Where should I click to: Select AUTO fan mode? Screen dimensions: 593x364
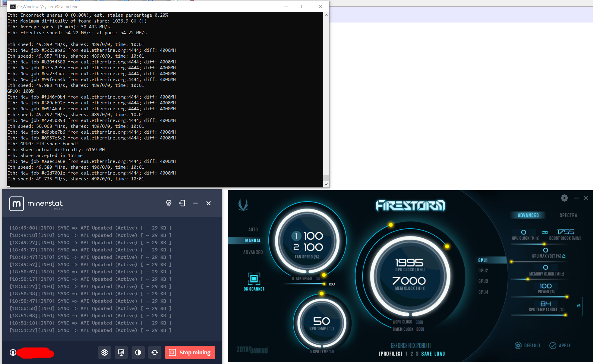click(x=253, y=230)
